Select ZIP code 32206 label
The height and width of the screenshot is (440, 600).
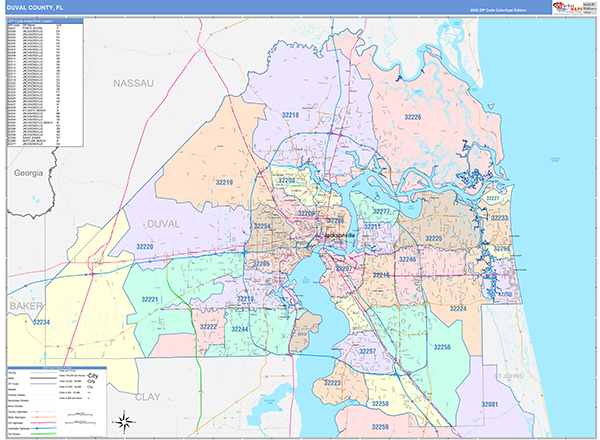[x=336, y=221]
